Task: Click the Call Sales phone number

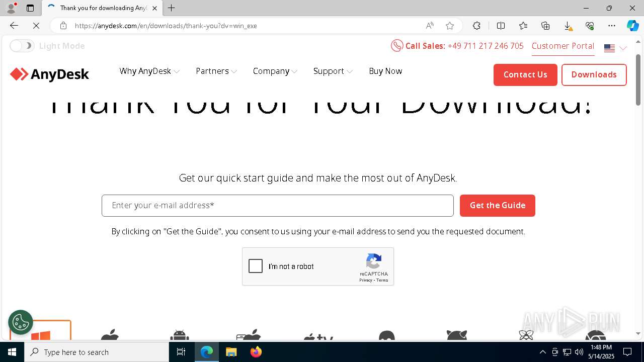Action: pos(486,46)
